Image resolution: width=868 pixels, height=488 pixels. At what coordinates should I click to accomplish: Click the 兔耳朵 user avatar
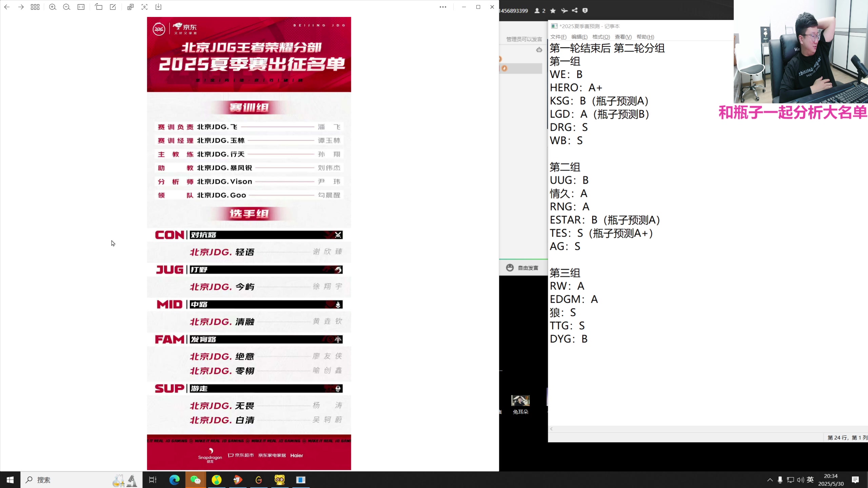520,401
